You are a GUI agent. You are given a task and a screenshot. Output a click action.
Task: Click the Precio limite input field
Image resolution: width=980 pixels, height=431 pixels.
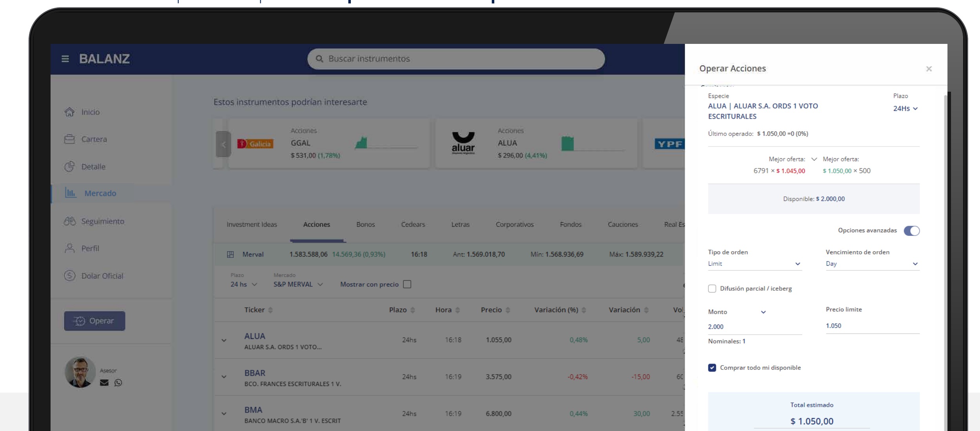(872, 326)
